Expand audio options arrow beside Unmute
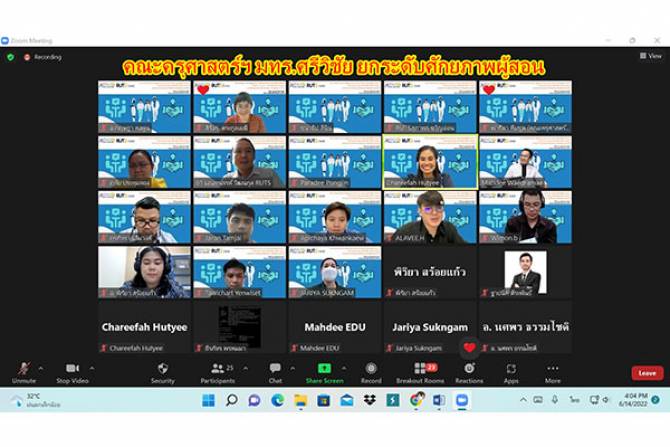This screenshot has width=670, height=447. point(40,368)
